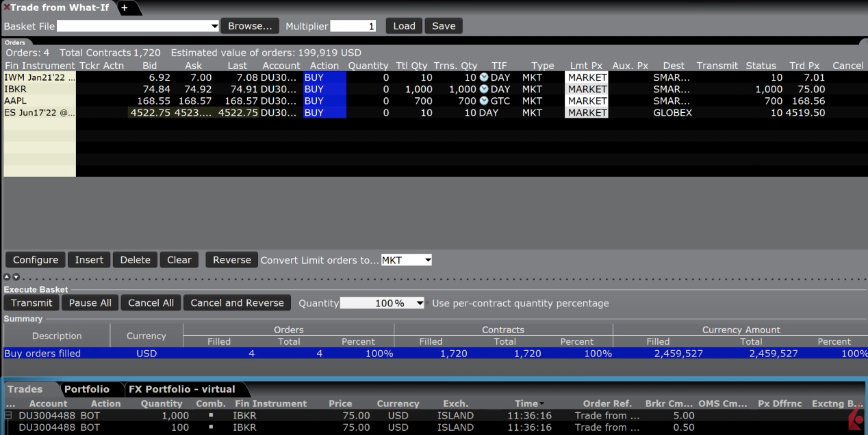The height and width of the screenshot is (435, 868).
Task: Open the FX Portfolio - virtual tab
Action: coord(181,389)
